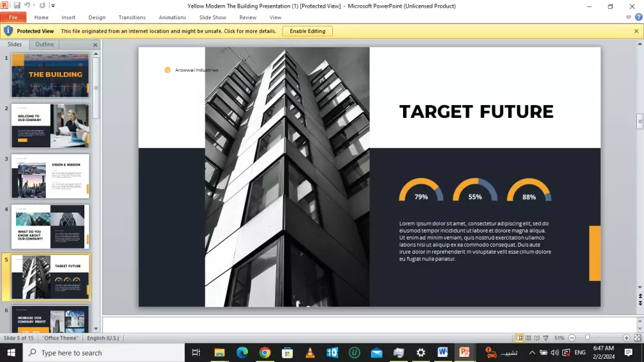The height and width of the screenshot is (362, 644).
Task: Click the Arowwai Industries logo text
Action: [x=196, y=70]
